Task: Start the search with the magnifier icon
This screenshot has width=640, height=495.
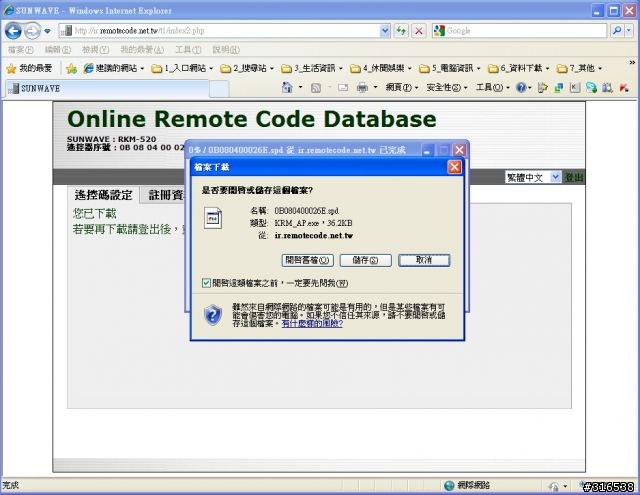Action: (617, 31)
